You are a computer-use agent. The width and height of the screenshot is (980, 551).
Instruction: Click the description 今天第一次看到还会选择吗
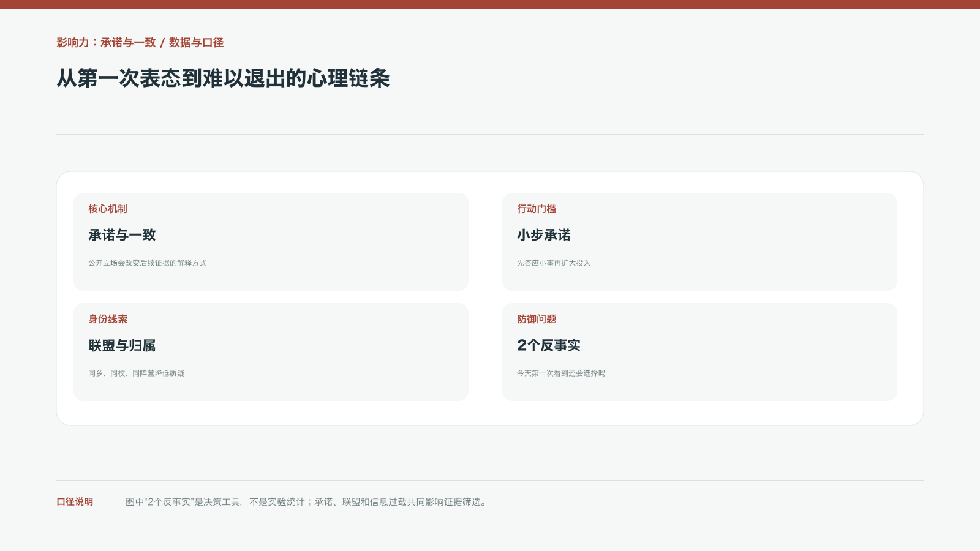coord(561,373)
